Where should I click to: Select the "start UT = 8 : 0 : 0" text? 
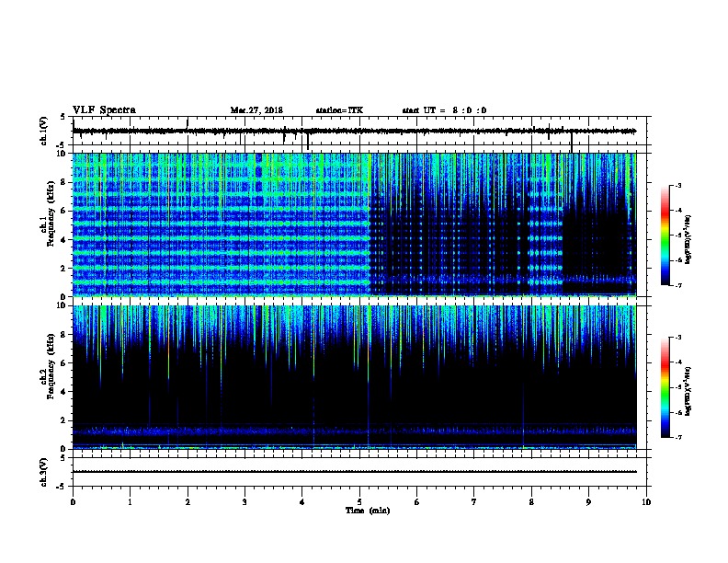[x=444, y=110]
